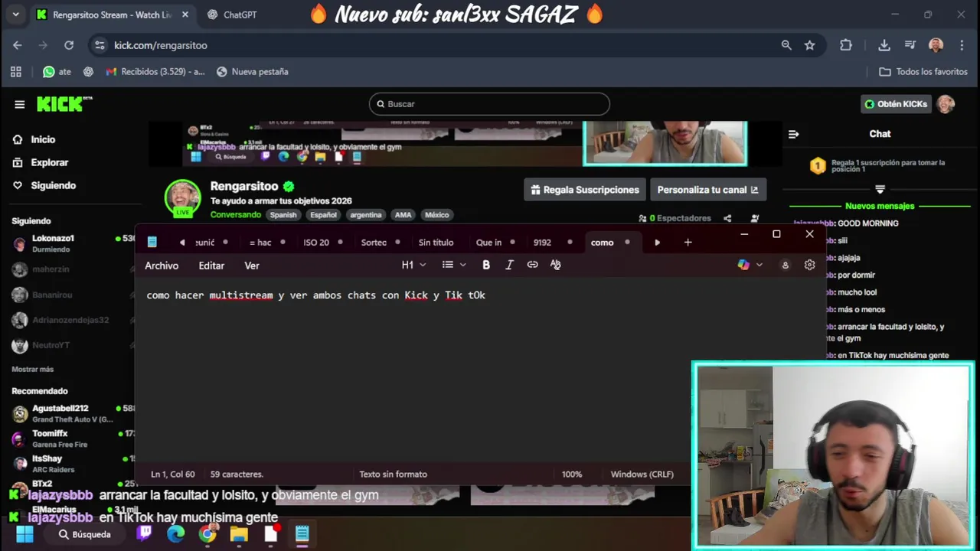Bookmark this page with the star icon

(809, 45)
